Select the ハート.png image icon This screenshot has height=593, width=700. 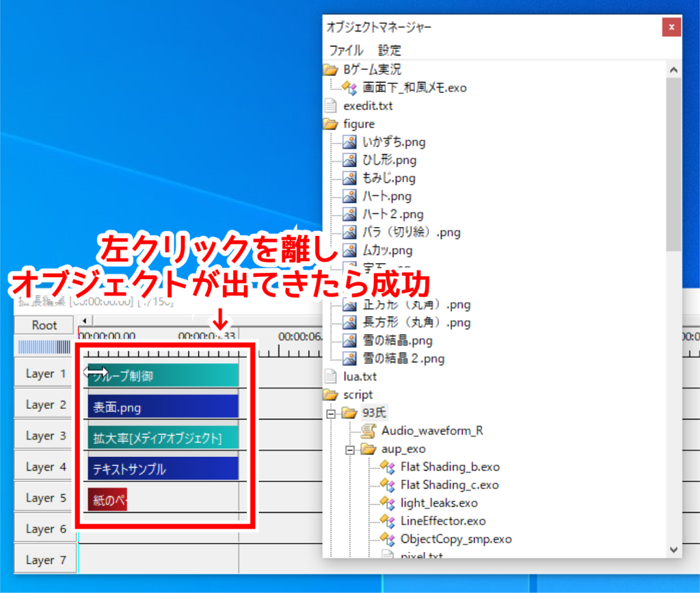pyautogui.click(x=349, y=196)
